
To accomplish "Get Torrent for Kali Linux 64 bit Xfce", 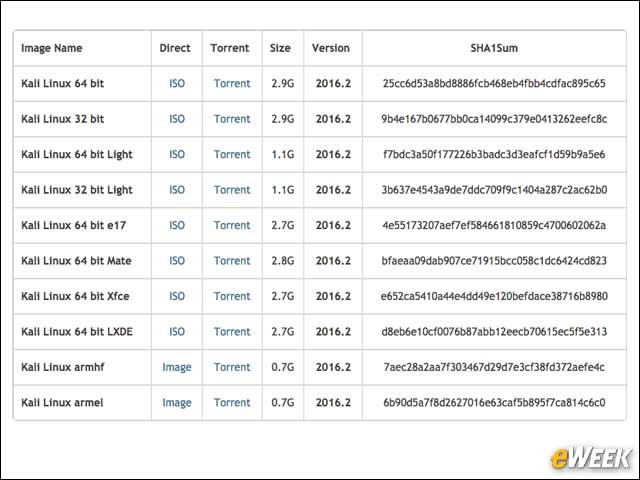I will pyautogui.click(x=232, y=296).
